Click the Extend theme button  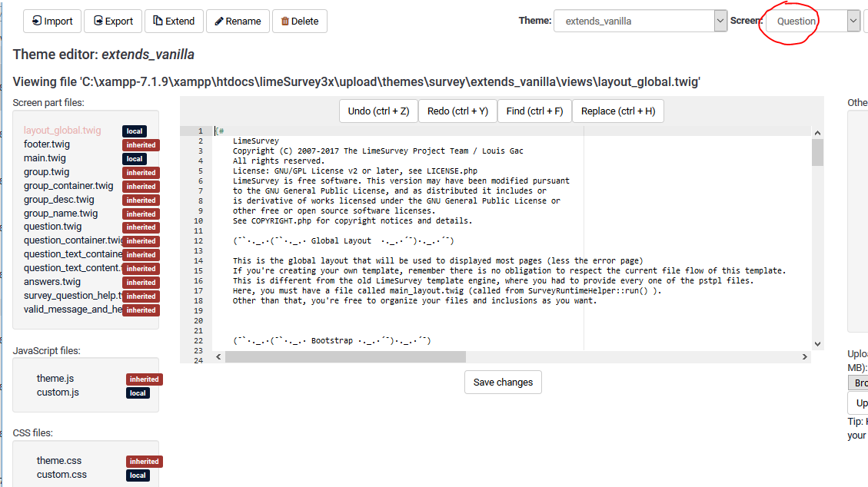click(174, 21)
